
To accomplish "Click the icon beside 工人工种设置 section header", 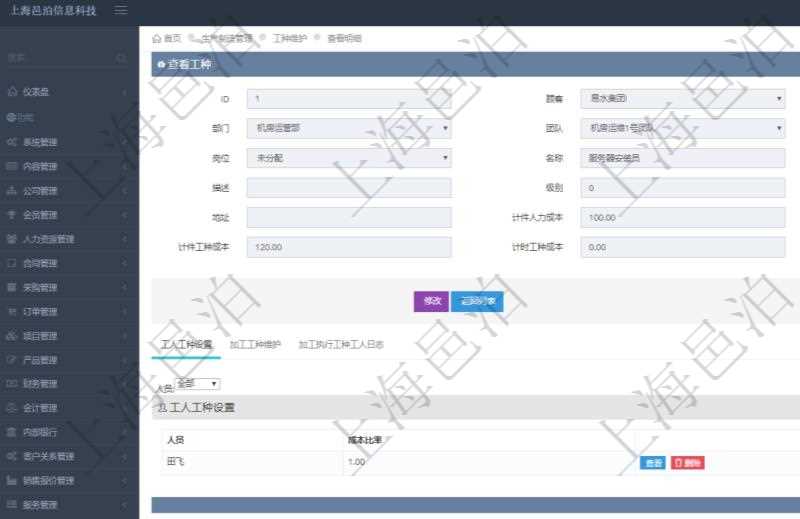I will 162,408.
